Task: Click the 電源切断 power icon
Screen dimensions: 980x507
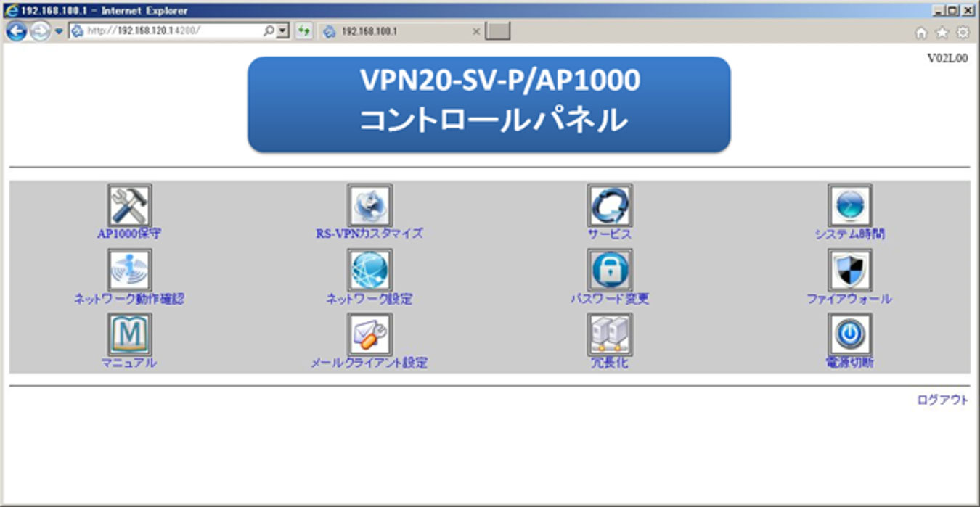Action: pos(850,335)
